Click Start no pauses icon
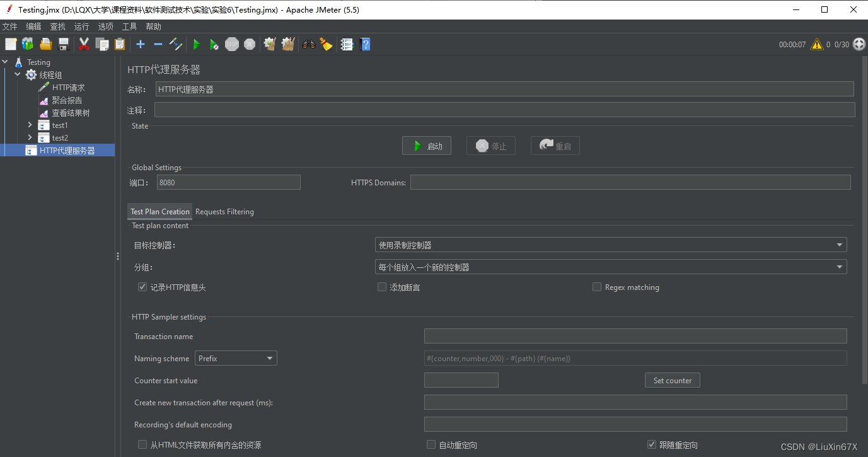 (x=214, y=44)
